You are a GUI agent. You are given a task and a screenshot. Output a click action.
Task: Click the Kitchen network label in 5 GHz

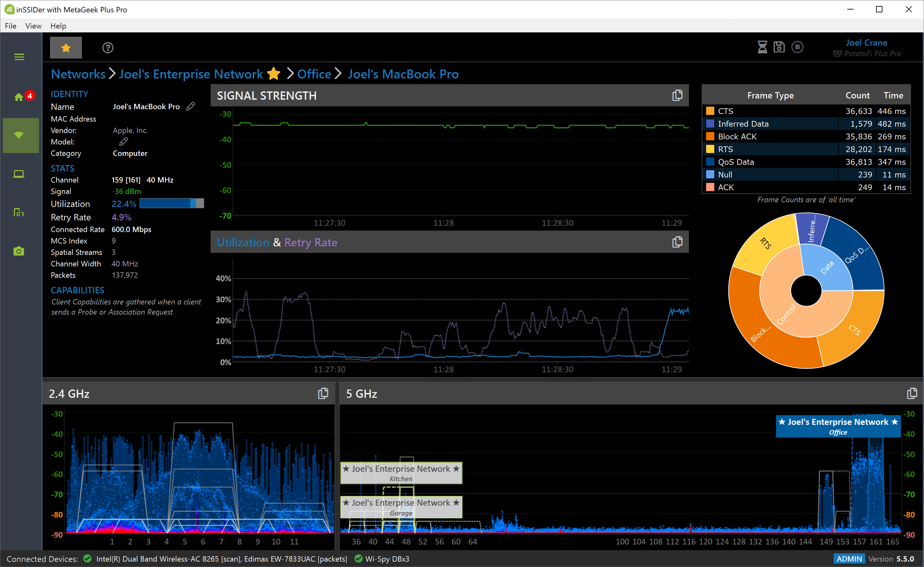401,473
